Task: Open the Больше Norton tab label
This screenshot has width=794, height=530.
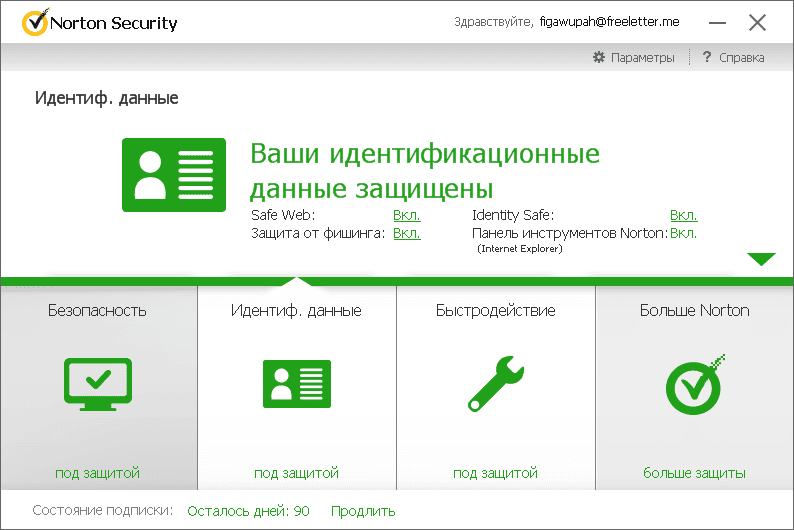Action: point(695,310)
